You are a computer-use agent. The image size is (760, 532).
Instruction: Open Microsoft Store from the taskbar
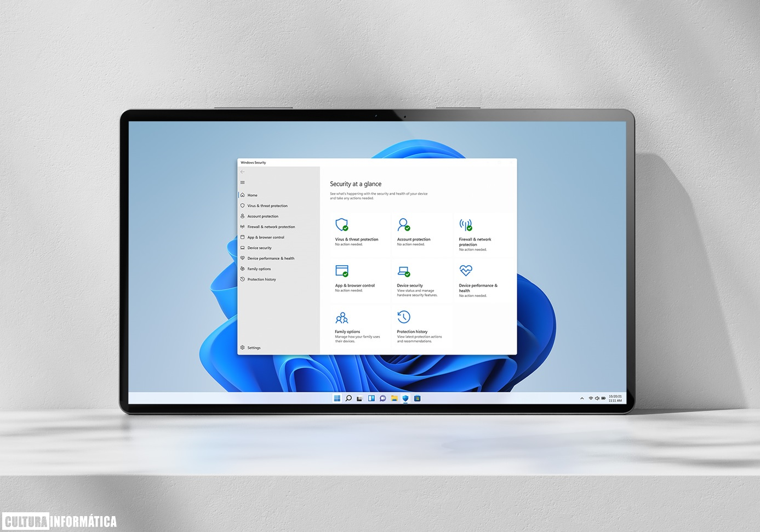[x=418, y=398]
